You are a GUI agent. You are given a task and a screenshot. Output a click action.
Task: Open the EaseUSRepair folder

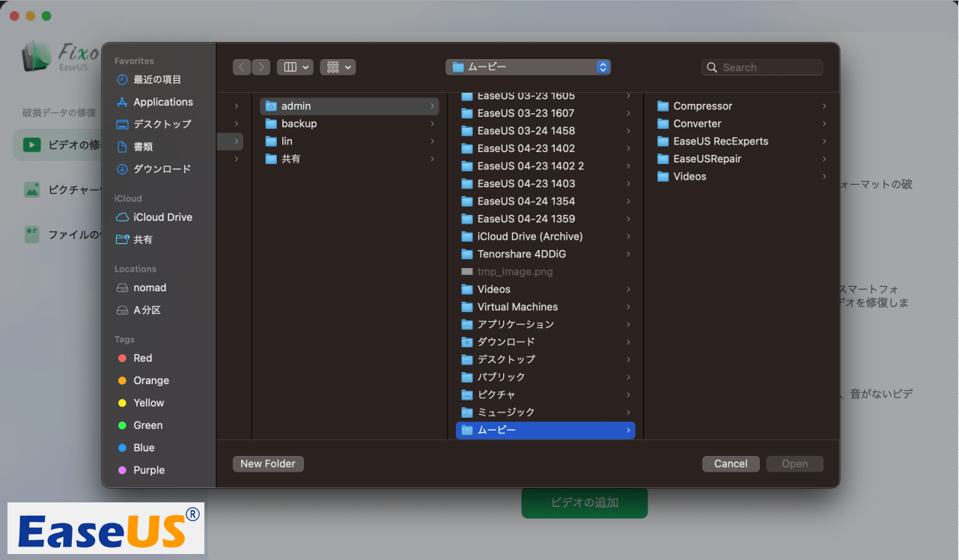pyautogui.click(x=741, y=159)
